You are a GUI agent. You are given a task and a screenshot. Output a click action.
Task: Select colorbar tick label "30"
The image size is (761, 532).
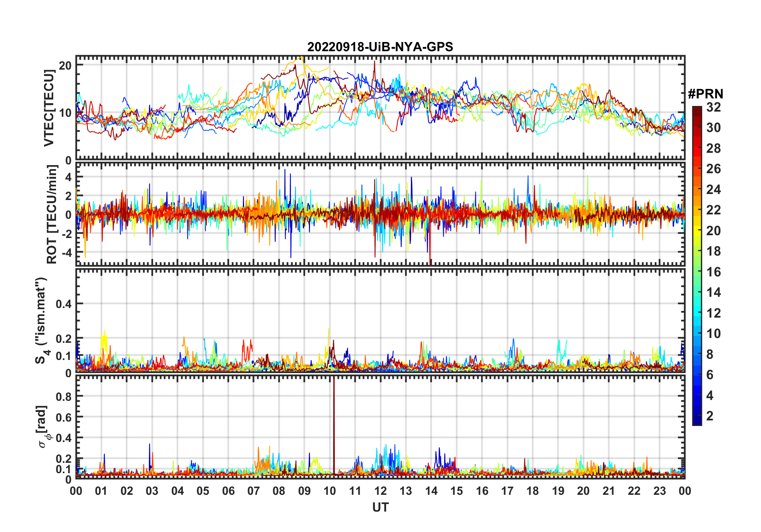[713, 128]
